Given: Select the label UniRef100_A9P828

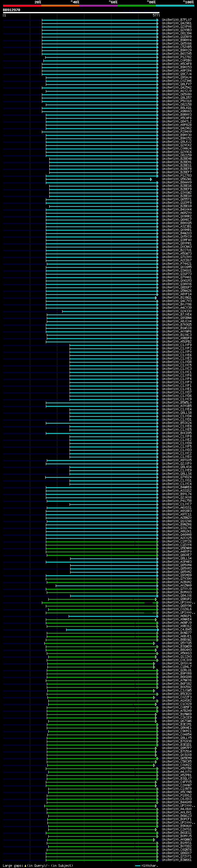Looking at the screenshot, I should point(177,125).
